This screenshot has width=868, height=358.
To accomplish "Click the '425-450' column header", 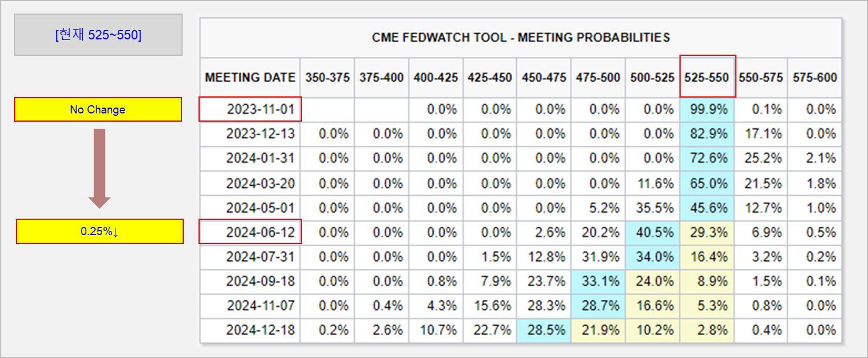I will click(490, 78).
